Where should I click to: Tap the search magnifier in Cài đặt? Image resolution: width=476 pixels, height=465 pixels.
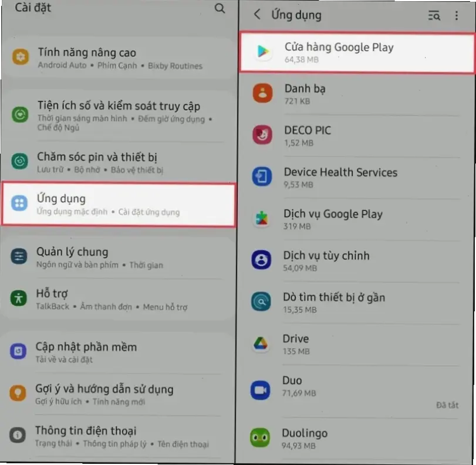point(220,8)
